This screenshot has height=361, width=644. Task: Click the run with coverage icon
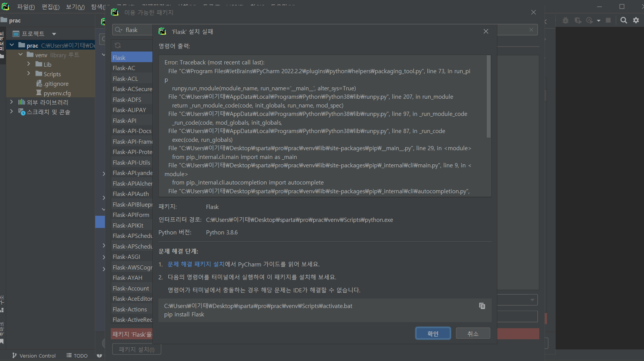click(578, 20)
